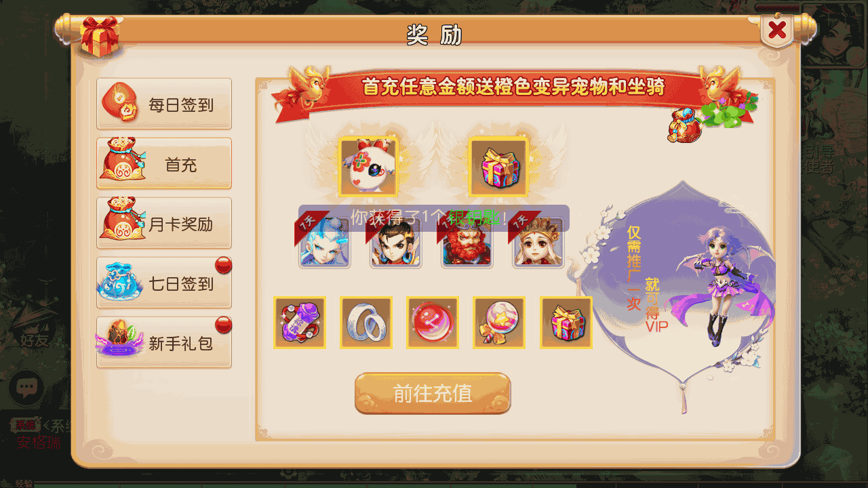Select the white mutant pet reward icon
868x488 pixels.
point(368,167)
